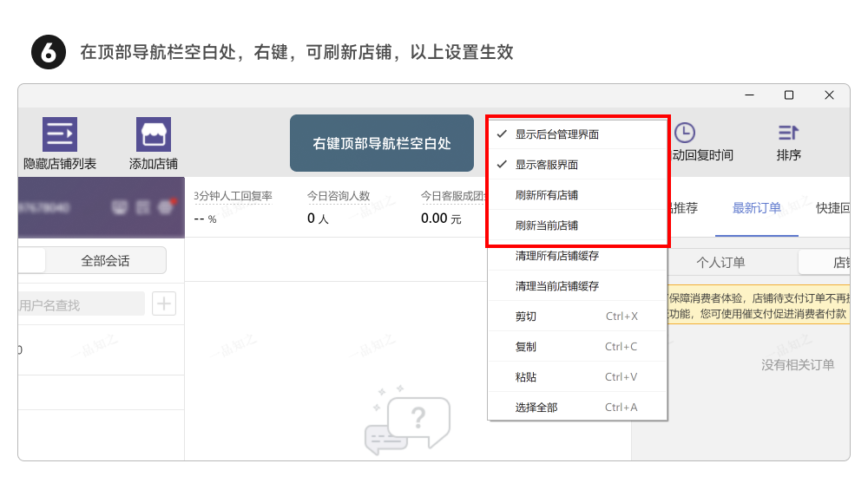Screen dimensions: 868x496
Task: Click 清理当前店铺缓存 in context menu
Action: coord(556,286)
